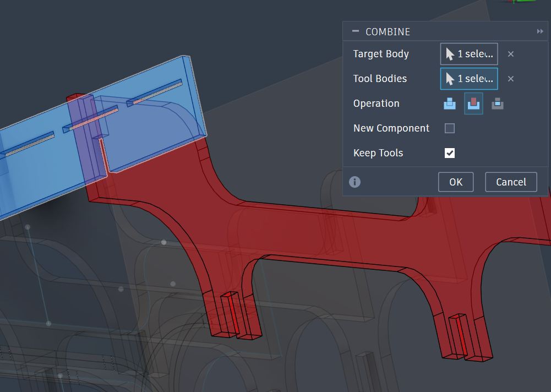Image resolution: width=551 pixels, height=392 pixels.
Task: Expand dialog options using the double-arrow chevron
Action: point(540,31)
